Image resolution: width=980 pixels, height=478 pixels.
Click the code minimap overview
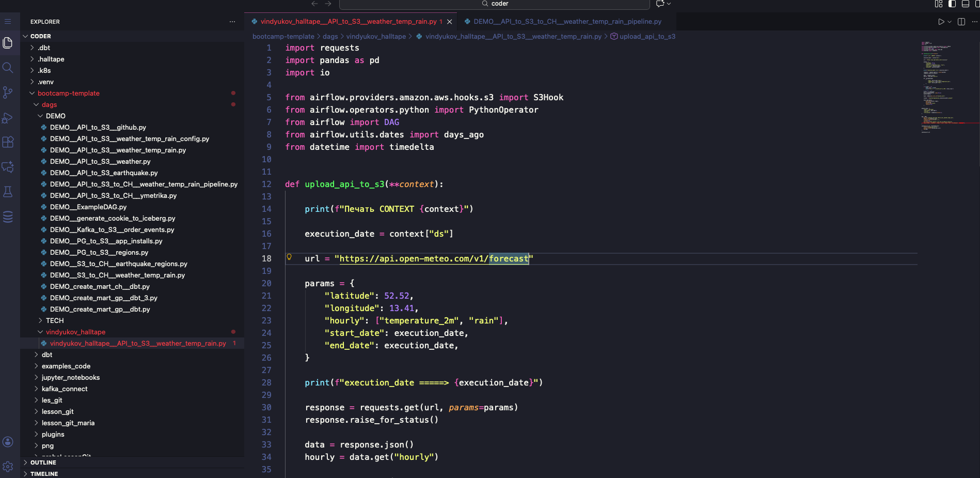point(949,88)
